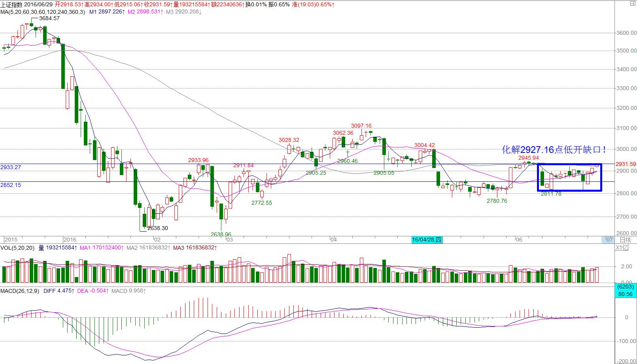
Task: Select the 2852.15 horizontal line label
Action: [11, 185]
